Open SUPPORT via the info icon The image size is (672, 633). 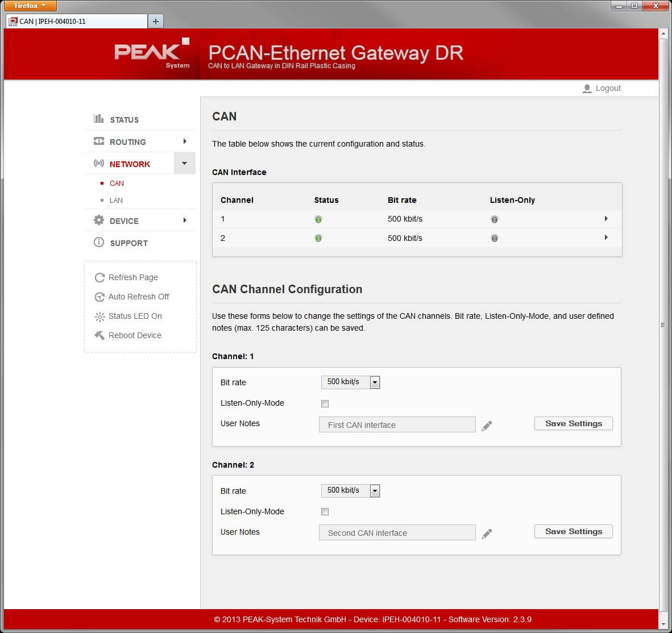pos(99,243)
